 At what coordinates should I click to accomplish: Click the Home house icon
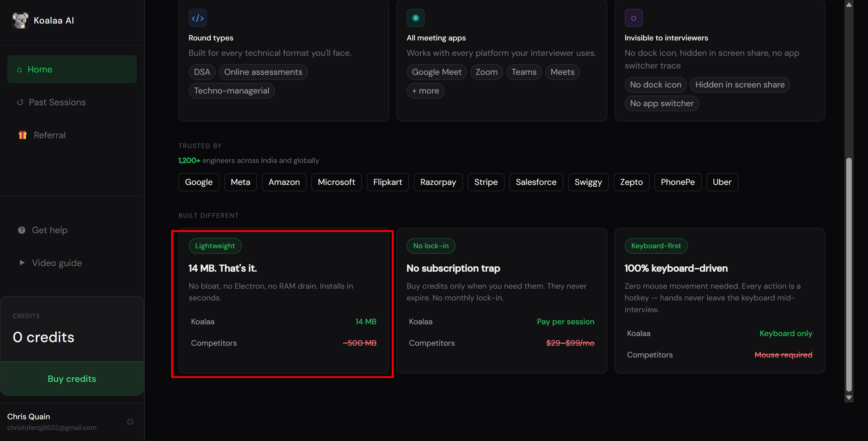click(20, 69)
